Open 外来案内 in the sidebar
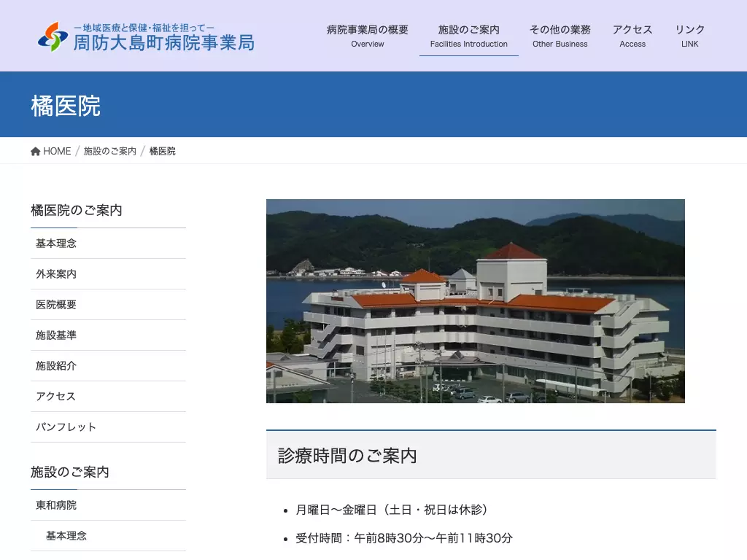 tap(108, 274)
